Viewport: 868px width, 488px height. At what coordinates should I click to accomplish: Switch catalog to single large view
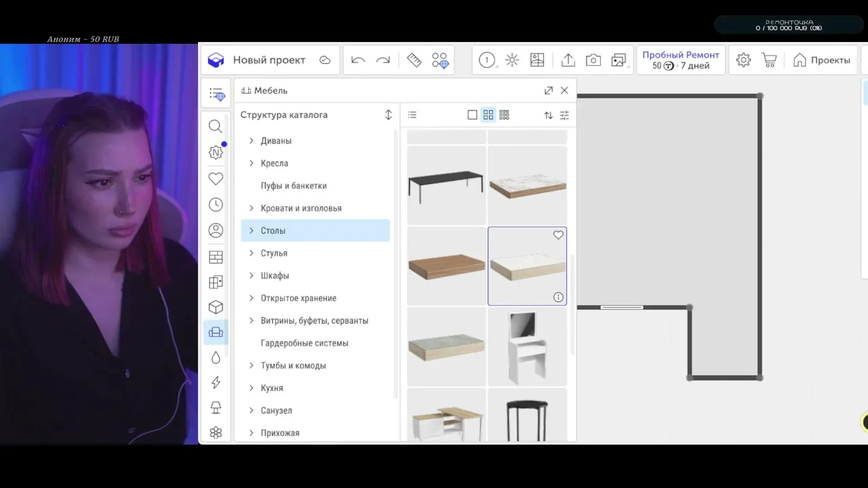tap(473, 115)
